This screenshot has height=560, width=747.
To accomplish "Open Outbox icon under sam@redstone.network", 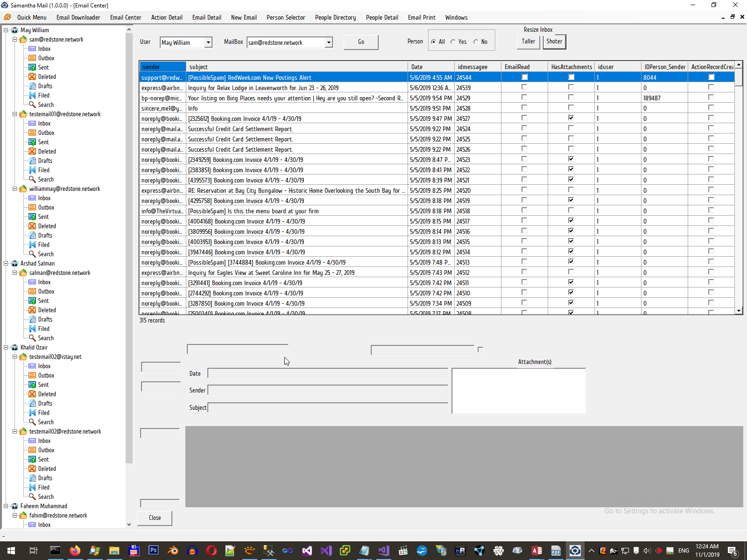I will [x=32, y=58].
